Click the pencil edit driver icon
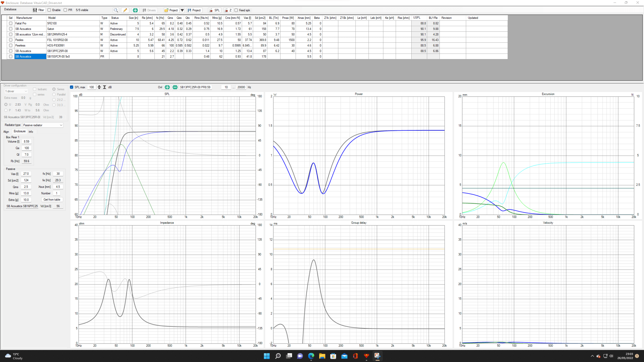Image resolution: width=644 pixels, height=362 pixels. coord(125,10)
